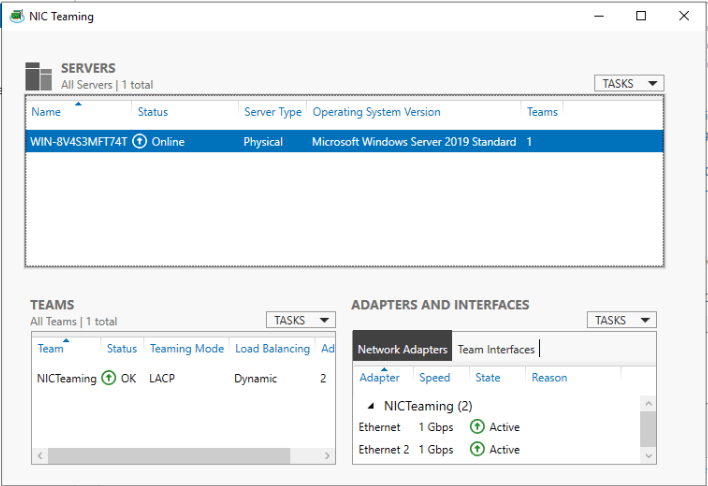Viewport: 708px width, 486px height.
Task: Sort servers by the Name column header
Action: 46,112
